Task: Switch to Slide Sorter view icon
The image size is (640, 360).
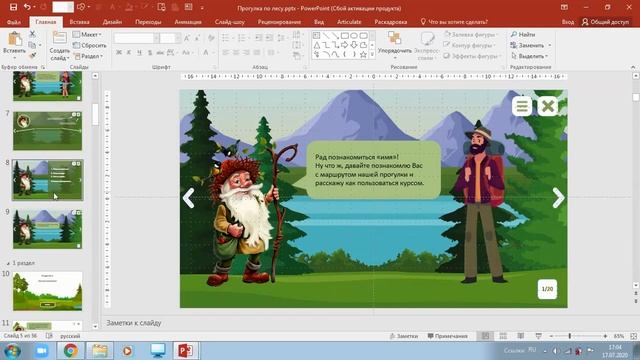Action: click(x=503, y=336)
